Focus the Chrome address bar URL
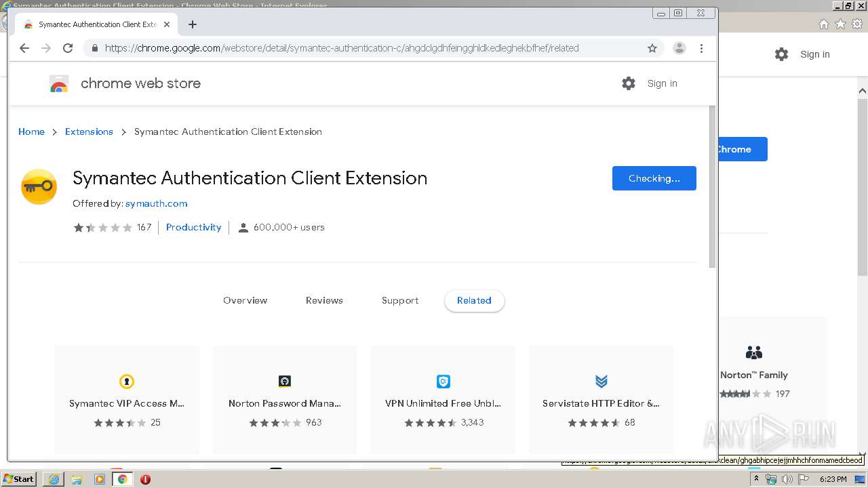Image resolution: width=868 pixels, height=488 pixels. 342,48
